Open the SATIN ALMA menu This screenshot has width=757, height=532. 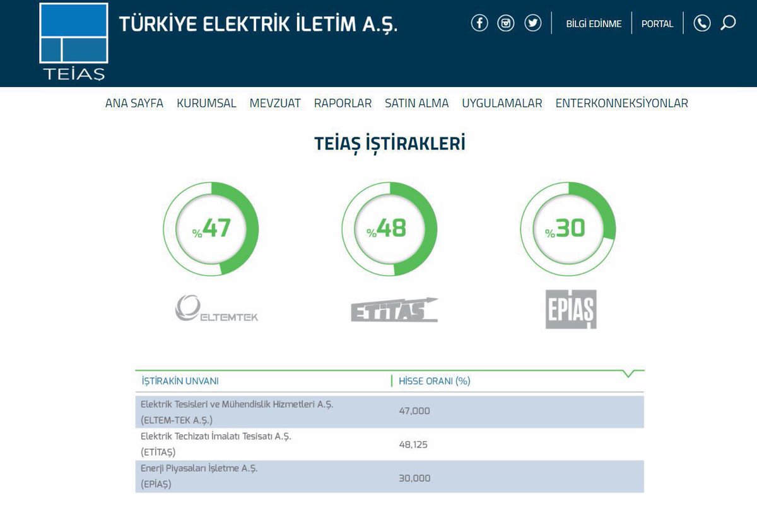[417, 103]
